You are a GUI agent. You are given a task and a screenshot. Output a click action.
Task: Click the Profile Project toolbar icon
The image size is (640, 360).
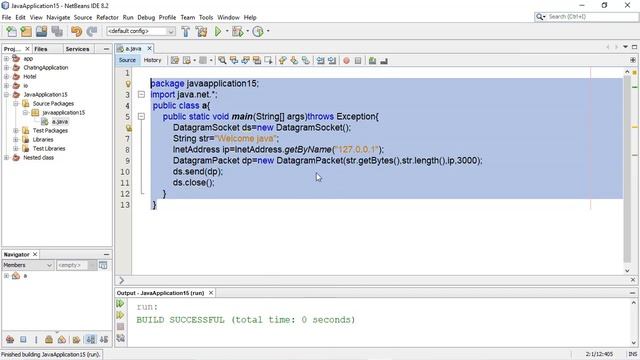click(x=258, y=31)
